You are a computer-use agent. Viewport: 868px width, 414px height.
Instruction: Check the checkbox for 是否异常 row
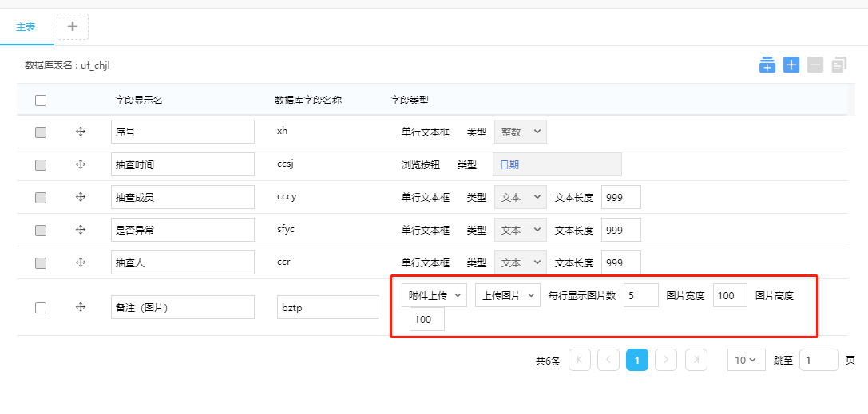tap(41, 230)
